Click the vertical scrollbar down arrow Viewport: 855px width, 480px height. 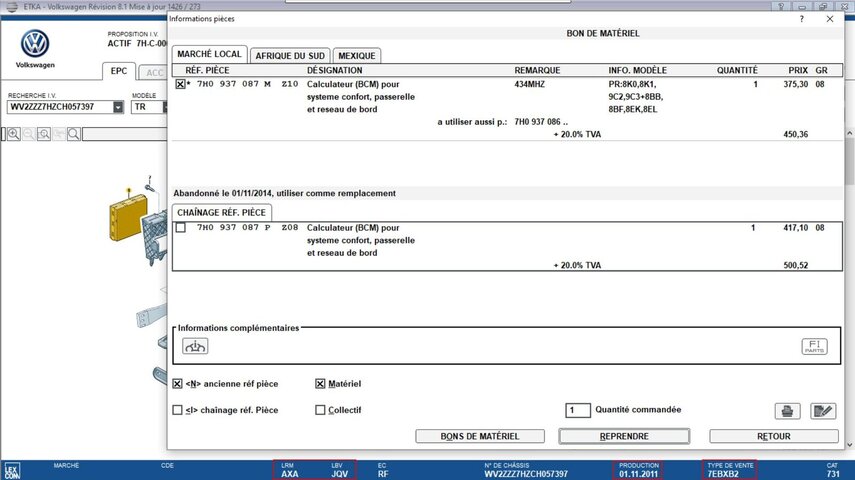[850, 445]
